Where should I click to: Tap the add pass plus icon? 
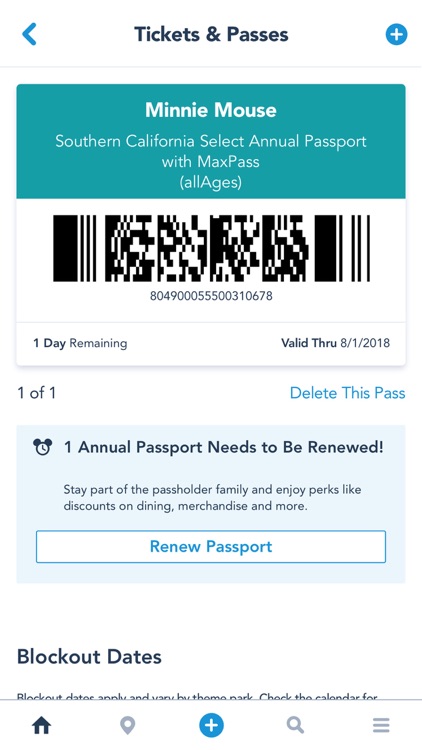click(x=396, y=34)
